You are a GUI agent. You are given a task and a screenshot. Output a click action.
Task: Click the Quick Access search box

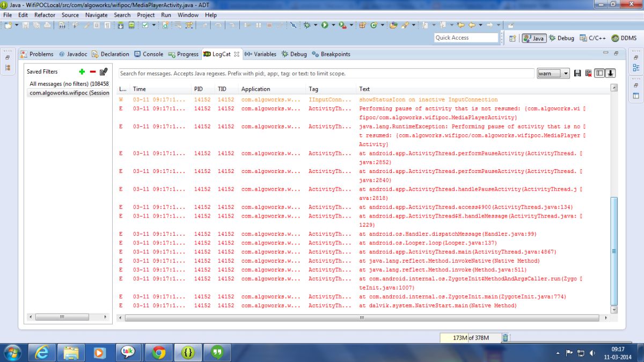click(x=466, y=38)
